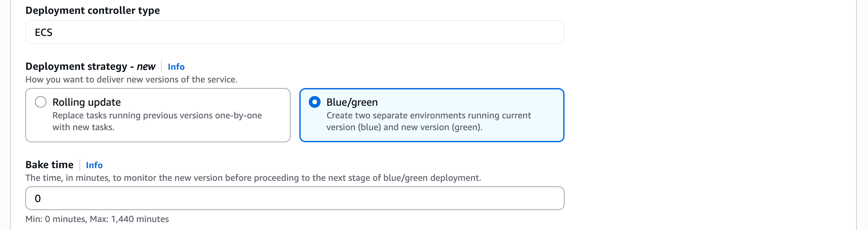The image size is (868, 230).
Task: Click the ECS deployment controller type field
Action: 295,32
